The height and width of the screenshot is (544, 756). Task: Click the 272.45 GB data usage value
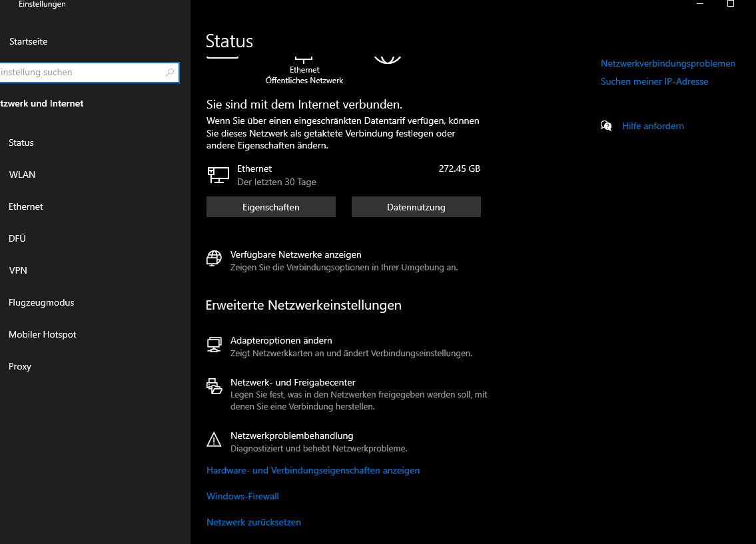[x=460, y=168]
